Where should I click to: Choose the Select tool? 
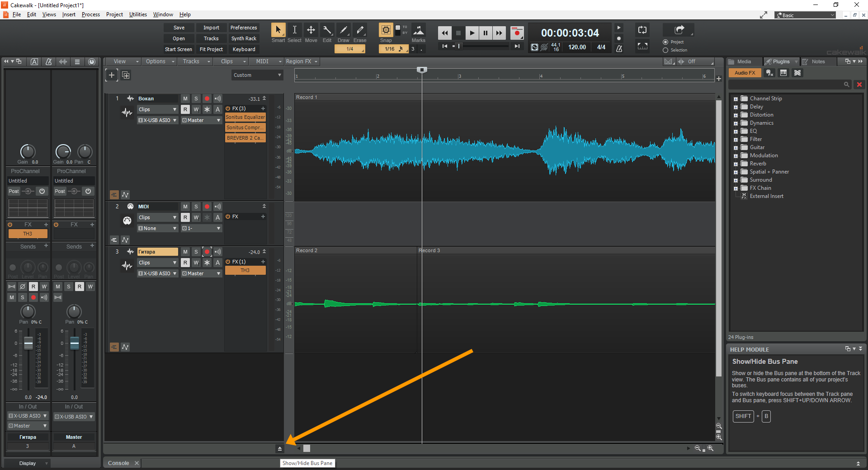pos(294,30)
